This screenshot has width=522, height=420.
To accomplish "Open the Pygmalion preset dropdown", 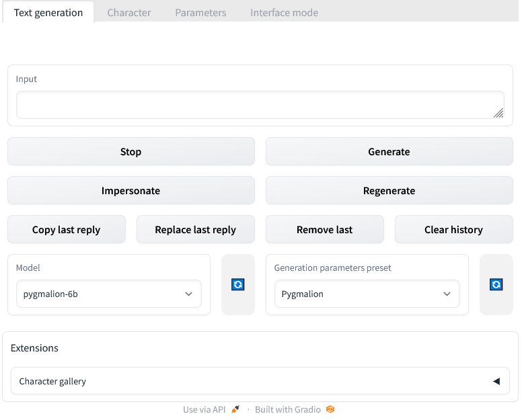I will (x=367, y=294).
